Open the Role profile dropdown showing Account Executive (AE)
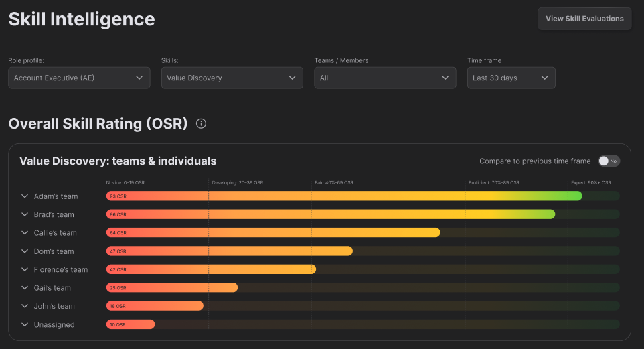 click(79, 78)
